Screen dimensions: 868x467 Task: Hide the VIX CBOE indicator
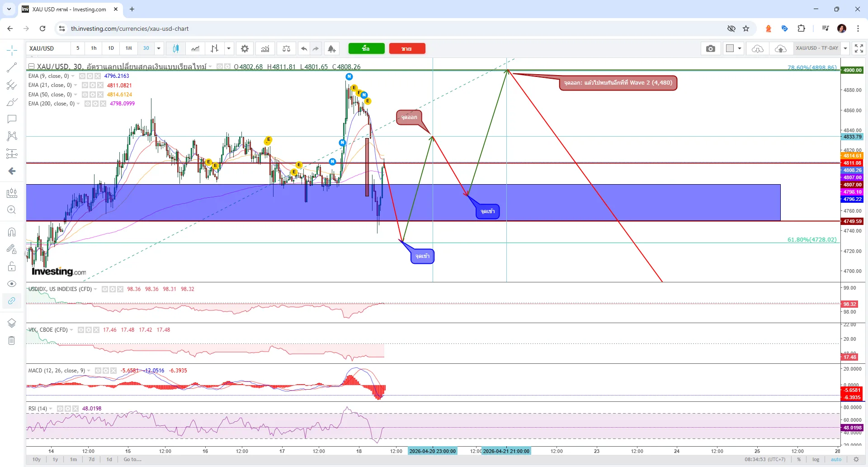point(81,330)
